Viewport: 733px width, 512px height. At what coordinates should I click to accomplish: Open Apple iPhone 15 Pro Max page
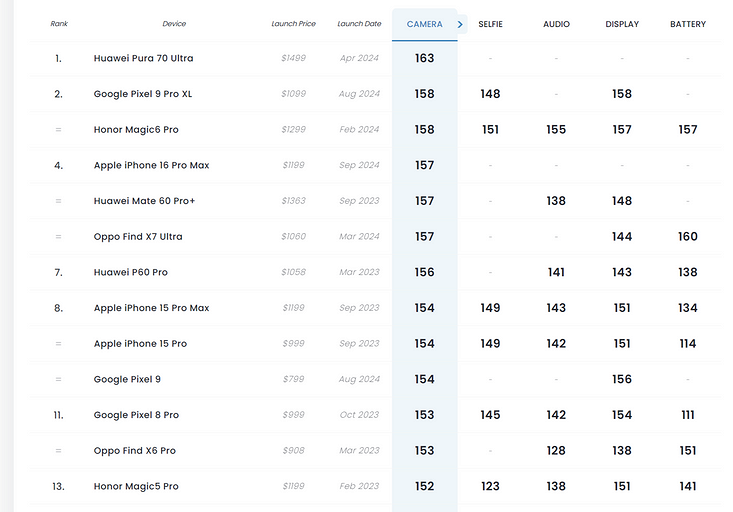(x=151, y=308)
